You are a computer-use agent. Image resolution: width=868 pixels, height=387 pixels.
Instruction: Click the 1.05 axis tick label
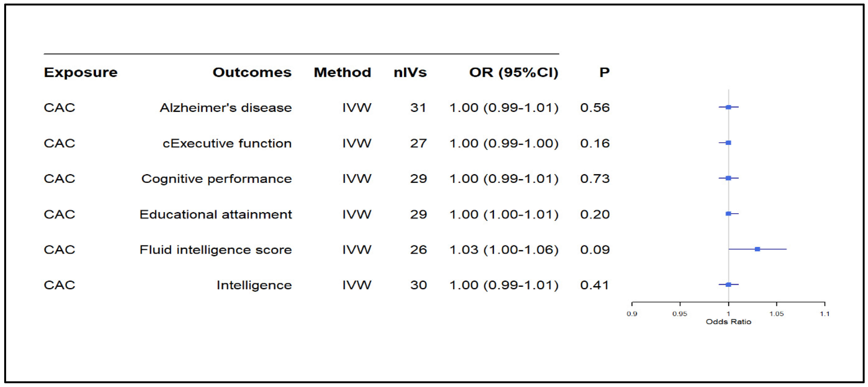click(x=776, y=314)
